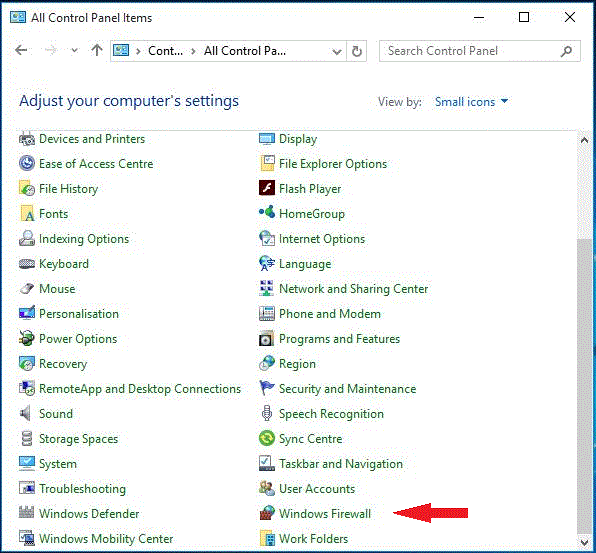596x553 pixels.
Task: Open Windows Mobility Center link
Action: point(106,539)
